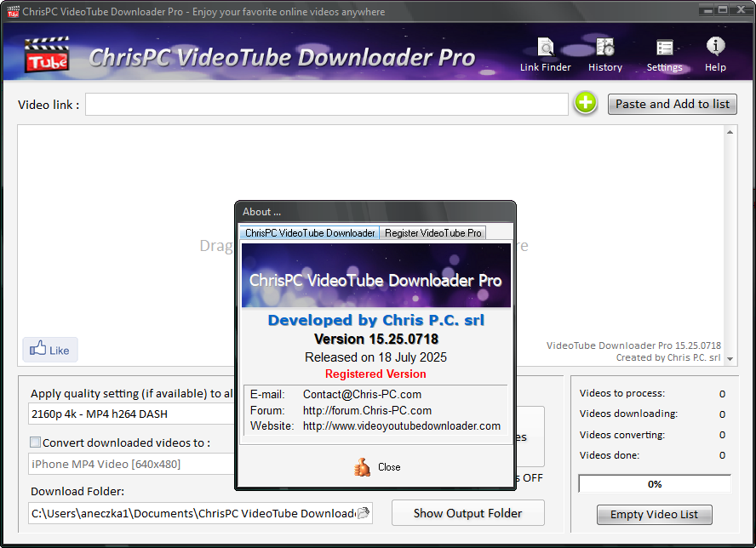
Task: Open the Link Finder tool
Action: 546,55
